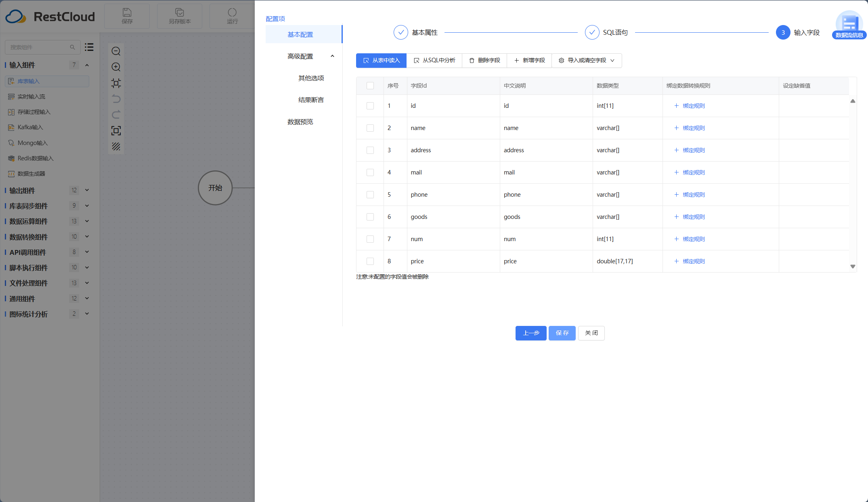Click the 开始 start node on canvas

215,188
